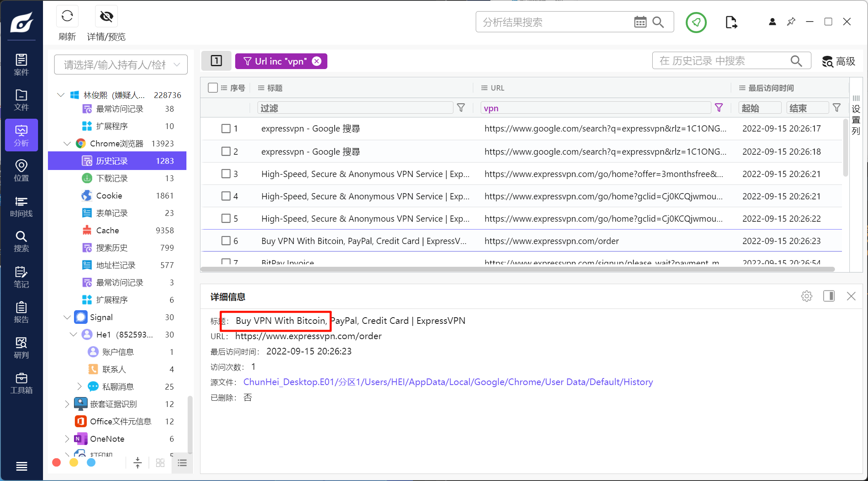868x481 pixels.
Task: Click the green shield status icon
Action: tap(696, 22)
